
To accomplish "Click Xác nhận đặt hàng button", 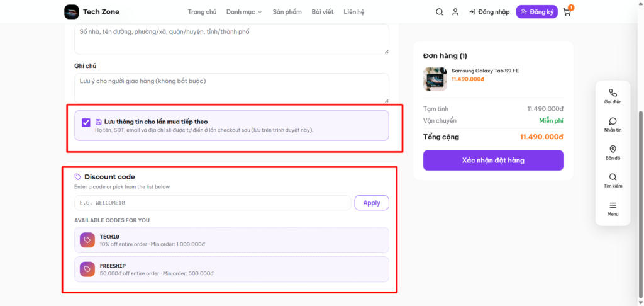I will click(x=493, y=161).
